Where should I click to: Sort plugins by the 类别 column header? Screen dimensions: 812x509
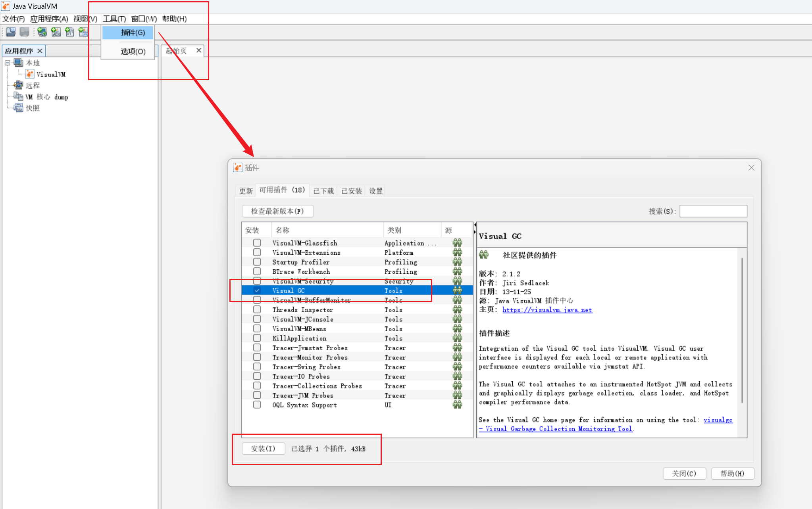412,230
